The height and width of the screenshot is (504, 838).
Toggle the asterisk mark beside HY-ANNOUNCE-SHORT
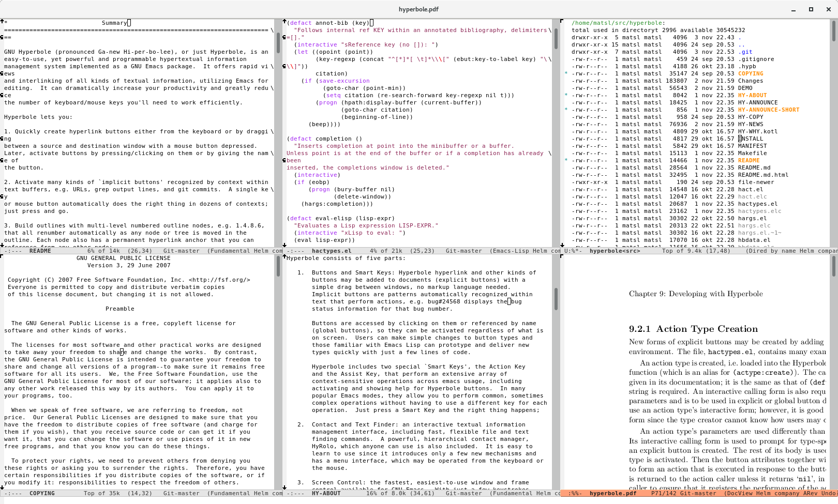pos(566,110)
